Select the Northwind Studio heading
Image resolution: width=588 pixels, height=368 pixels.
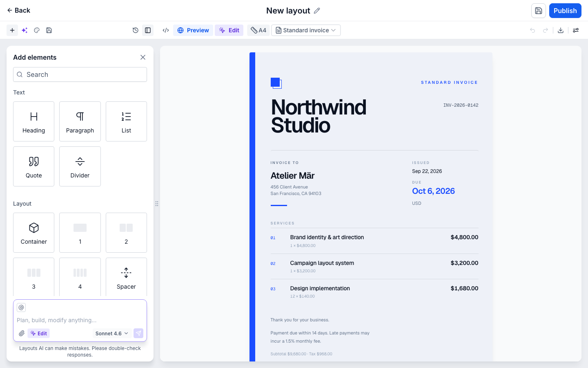point(318,116)
